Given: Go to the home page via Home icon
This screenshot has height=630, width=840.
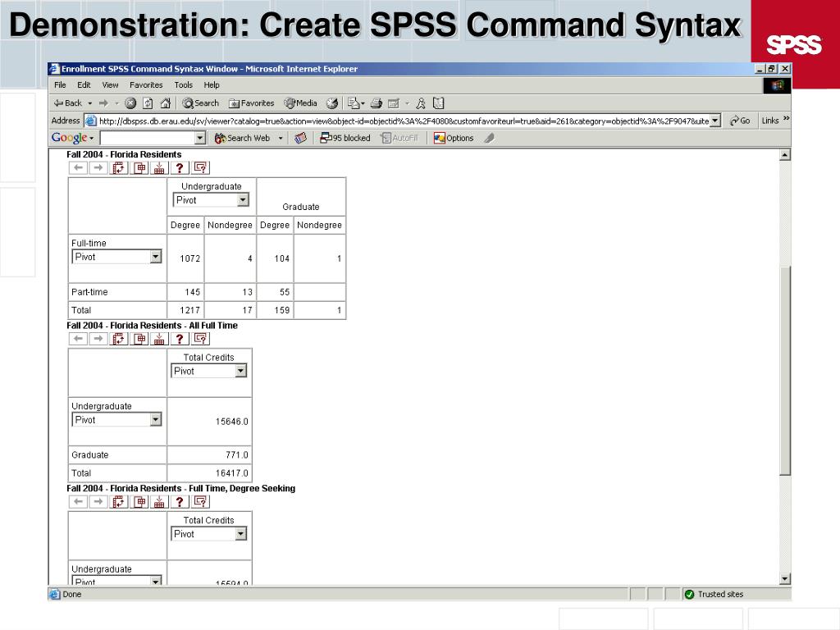Looking at the screenshot, I should point(166,103).
